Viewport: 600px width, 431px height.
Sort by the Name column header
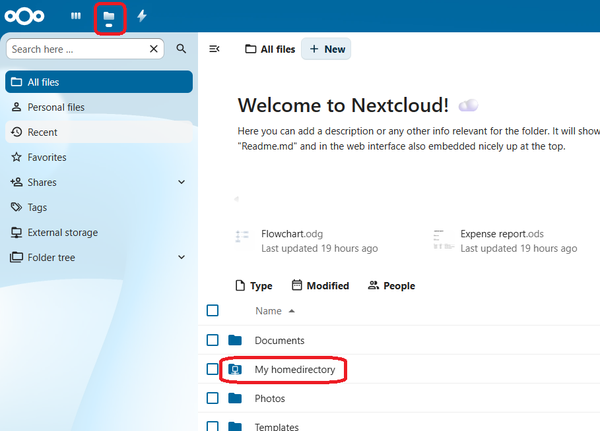pos(275,311)
